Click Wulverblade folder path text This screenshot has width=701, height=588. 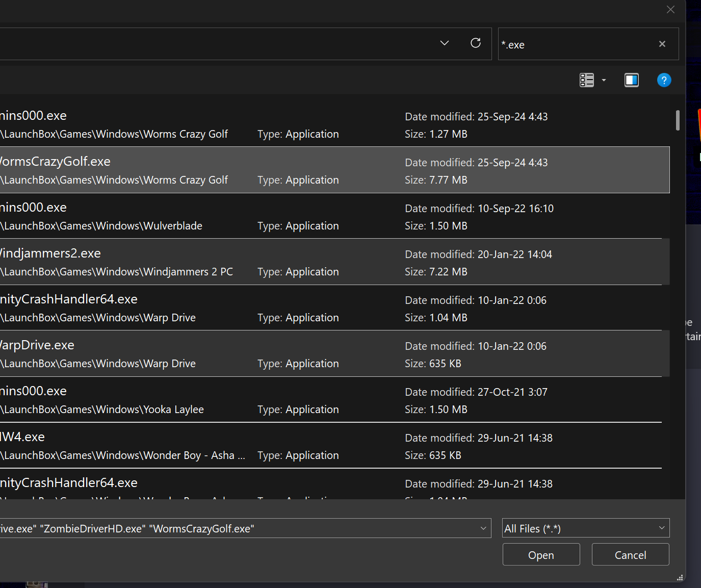point(101,226)
